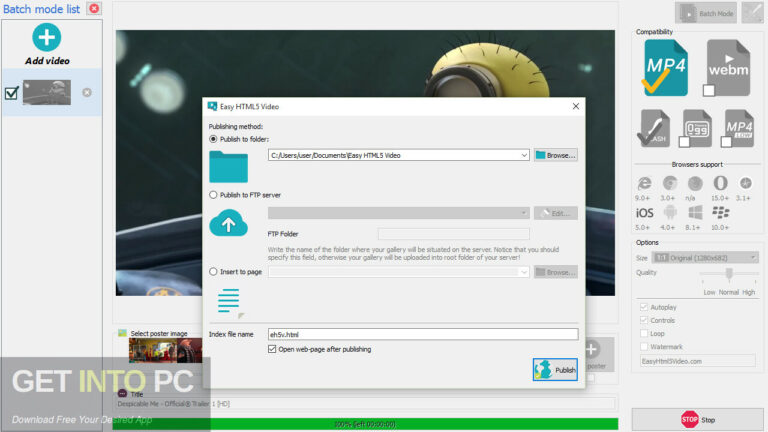Click the Title icon below poster
The height and width of the screenshot is (432, 768).
tap(122, 393)
